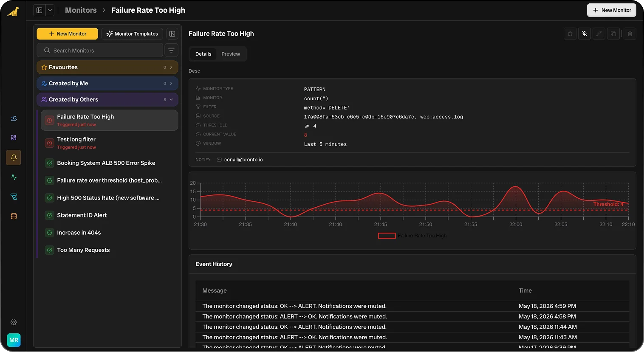
Task: Open Monitor Templates
Action: (132, 34)
